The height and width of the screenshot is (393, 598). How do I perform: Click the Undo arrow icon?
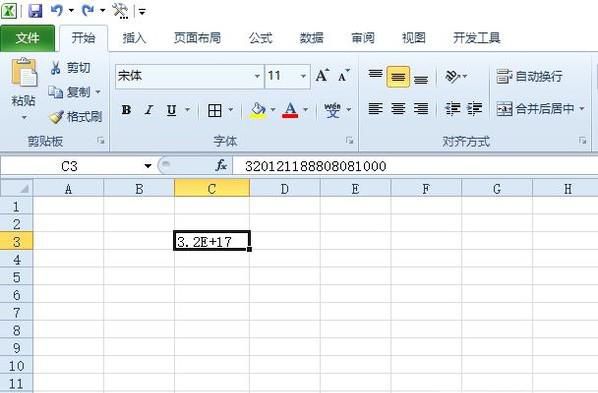[x=57, y=10]
